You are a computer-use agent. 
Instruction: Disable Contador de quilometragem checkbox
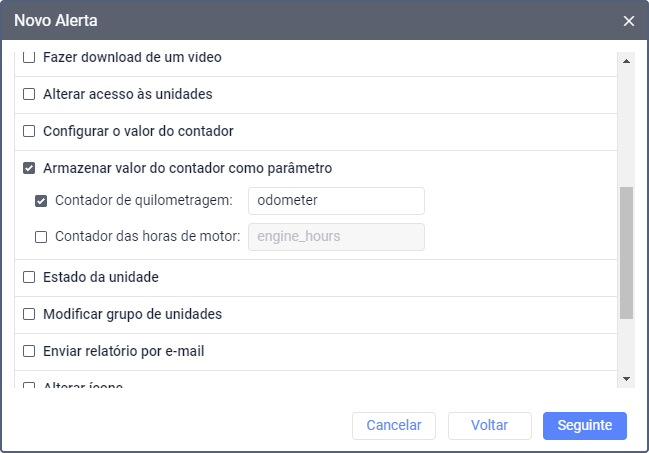coord(41,201)
